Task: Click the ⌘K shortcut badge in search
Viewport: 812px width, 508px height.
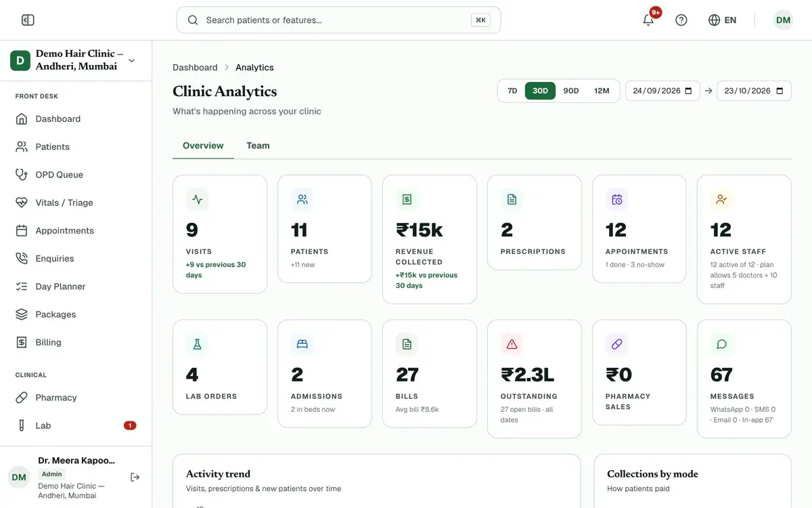Action: pyautogui.click(x=480, y=20)
